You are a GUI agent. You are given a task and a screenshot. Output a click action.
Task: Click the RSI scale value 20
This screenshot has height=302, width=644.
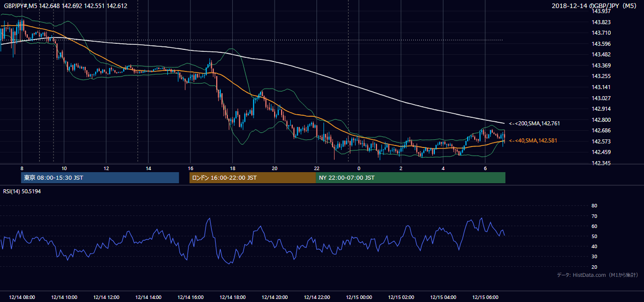594,267
